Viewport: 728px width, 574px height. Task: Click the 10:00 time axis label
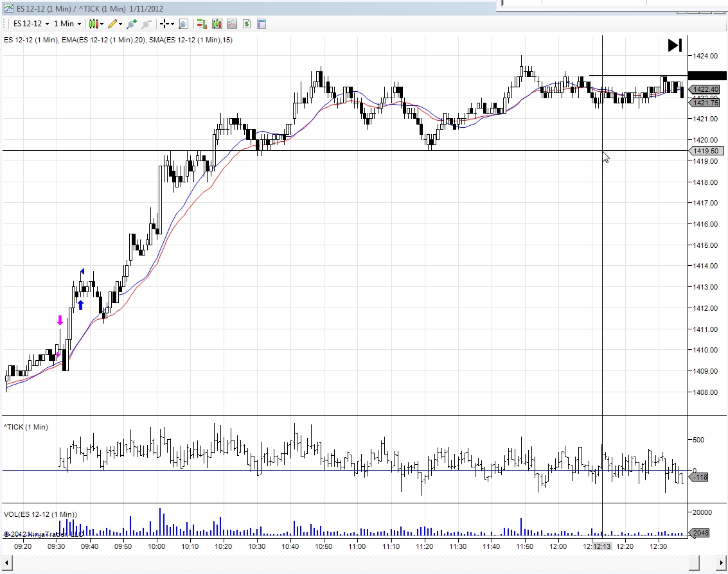pos(157,546)
